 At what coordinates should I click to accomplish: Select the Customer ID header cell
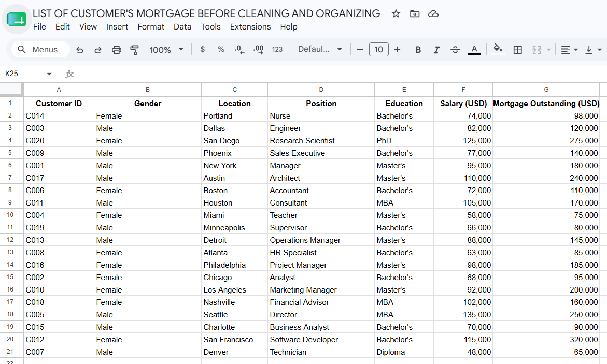tap(59, 103)
